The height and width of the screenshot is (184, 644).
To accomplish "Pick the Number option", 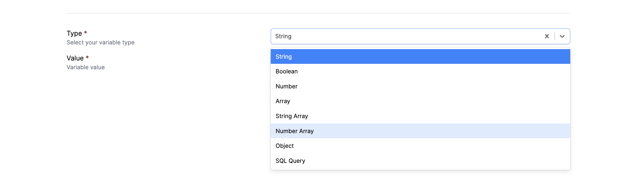I will pos(420,86).
